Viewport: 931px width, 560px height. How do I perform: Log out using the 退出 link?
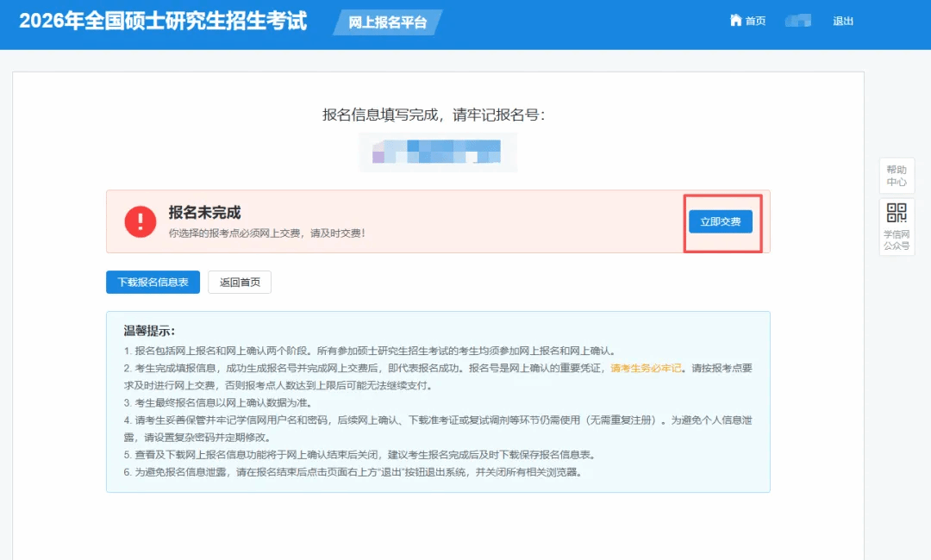coord(843,21)
